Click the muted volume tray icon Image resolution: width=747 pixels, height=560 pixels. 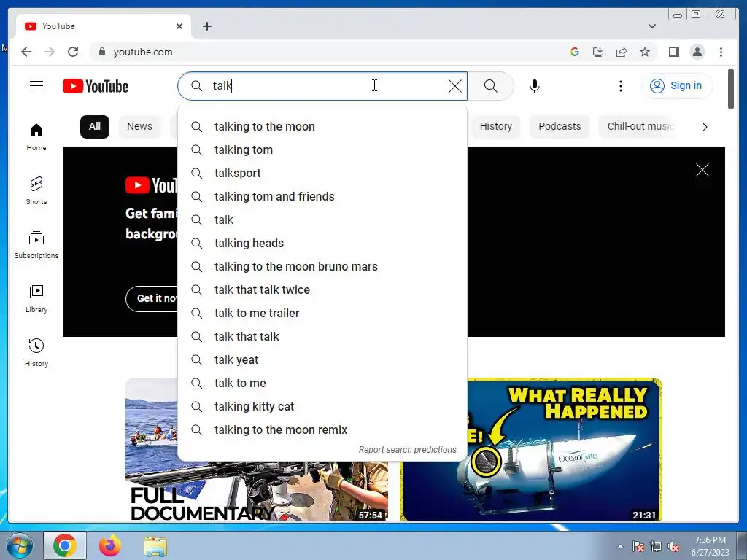coord(673,547)
